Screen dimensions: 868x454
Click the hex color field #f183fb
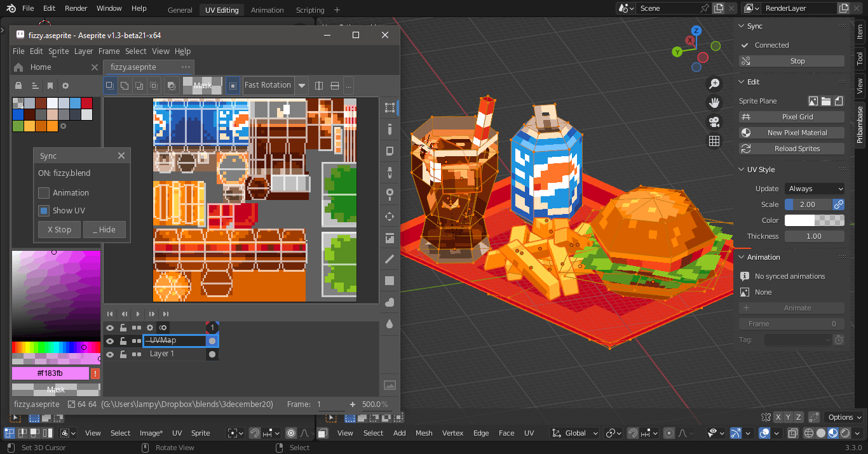[50, 373]
